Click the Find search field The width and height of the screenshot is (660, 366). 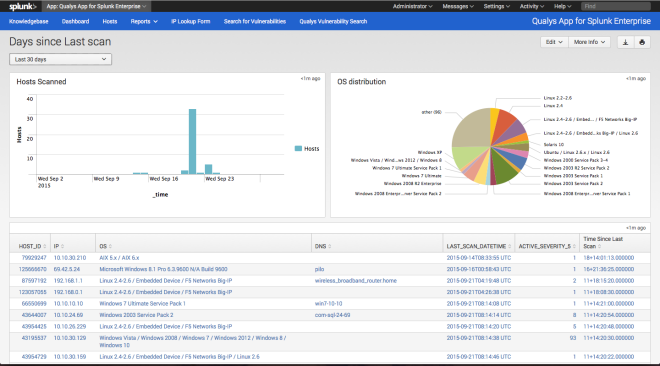point(615,6)
